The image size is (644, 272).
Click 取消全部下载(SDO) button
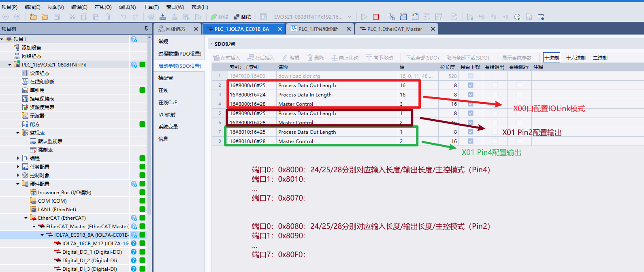point(467,58)
